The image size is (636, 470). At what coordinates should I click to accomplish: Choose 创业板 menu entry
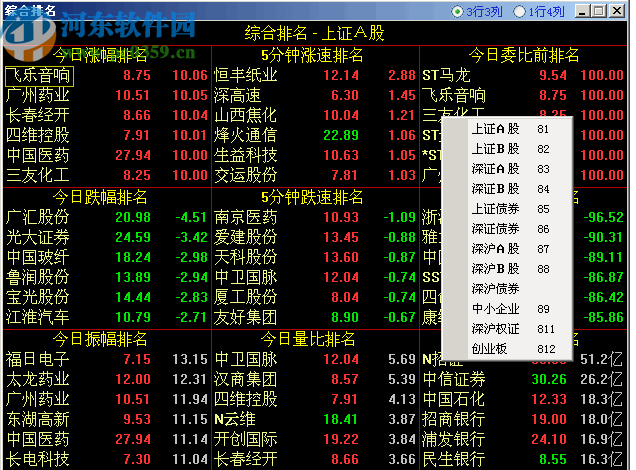[507, 348]
